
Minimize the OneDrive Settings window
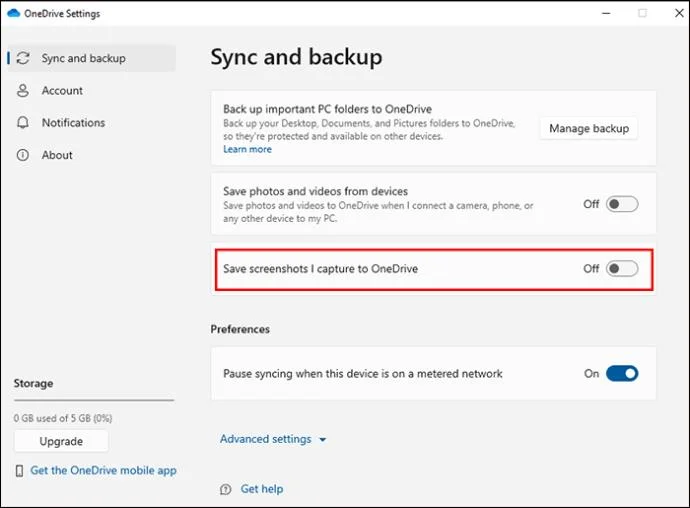[606, 13]
